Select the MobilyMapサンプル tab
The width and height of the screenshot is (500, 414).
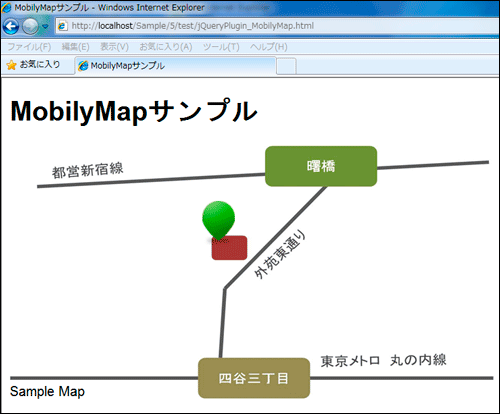point(176,66)
